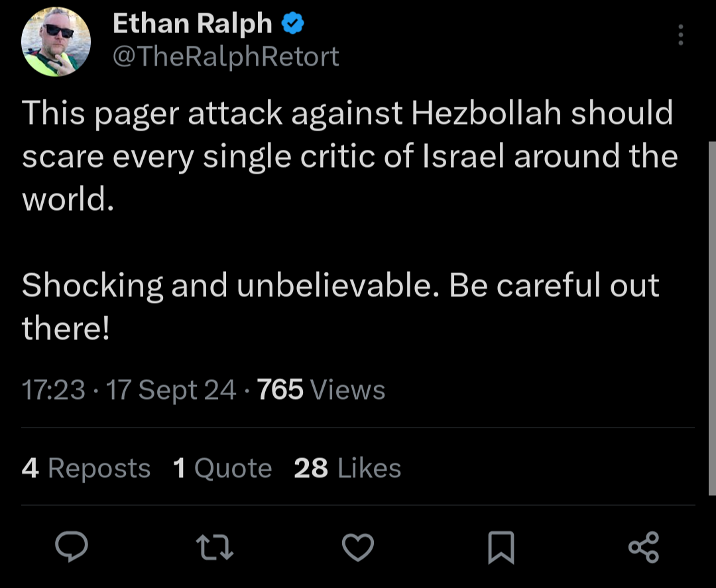The width and height of the screenshot is (716, 588).
Task: Tap the repost arrows icon
Action: pyautogui.click(x=215, y=548)
